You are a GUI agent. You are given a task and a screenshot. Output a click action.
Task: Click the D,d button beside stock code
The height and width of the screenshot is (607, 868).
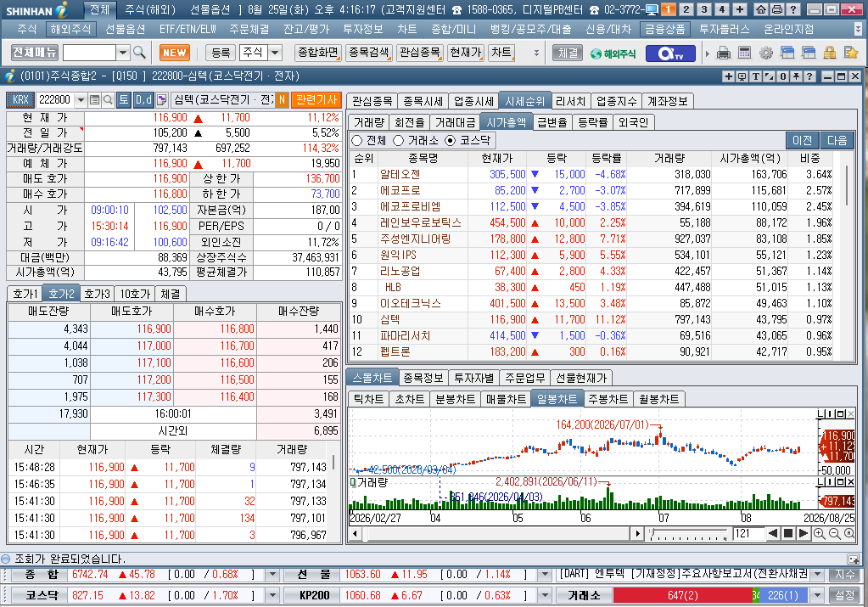pyautogui.click(x=143, y=99)
